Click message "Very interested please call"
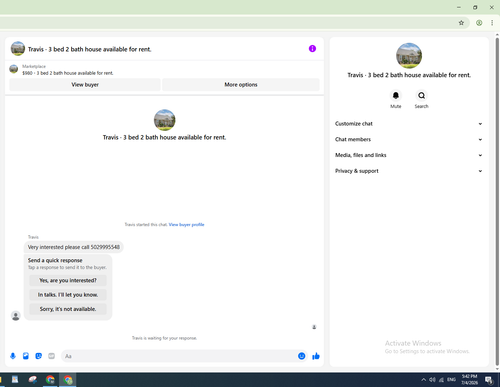Image resolution: width=500 pixels, height=387 pixels. [x=74, y=247]
